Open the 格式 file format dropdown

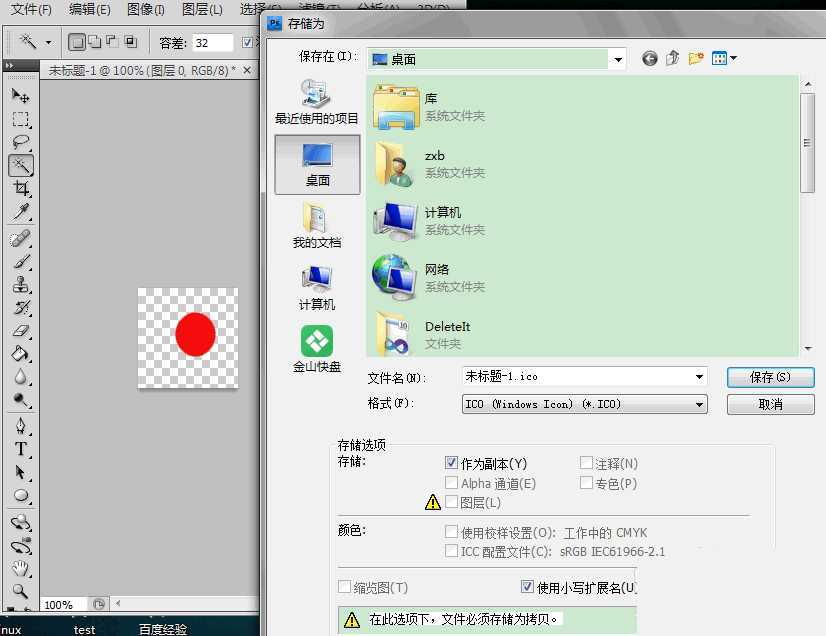tap(700, 404)
